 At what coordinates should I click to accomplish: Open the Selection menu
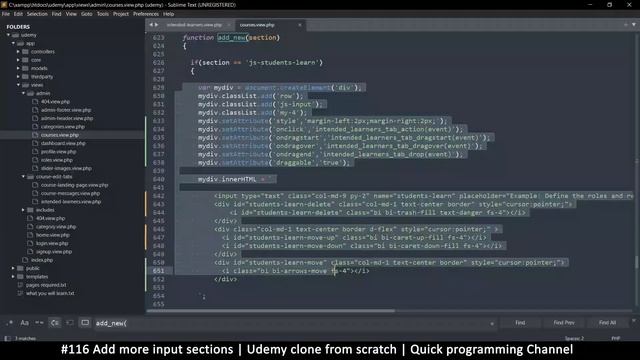(37, 14)
